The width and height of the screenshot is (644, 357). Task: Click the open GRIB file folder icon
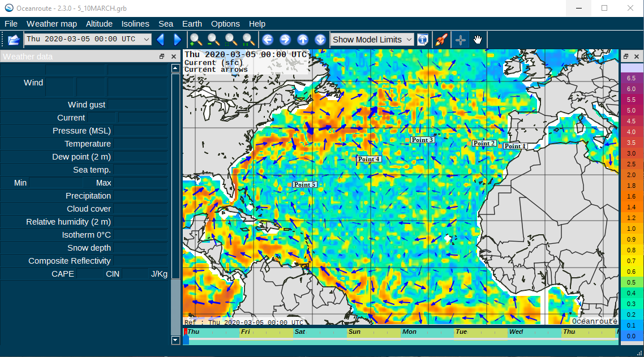(14, 40)
